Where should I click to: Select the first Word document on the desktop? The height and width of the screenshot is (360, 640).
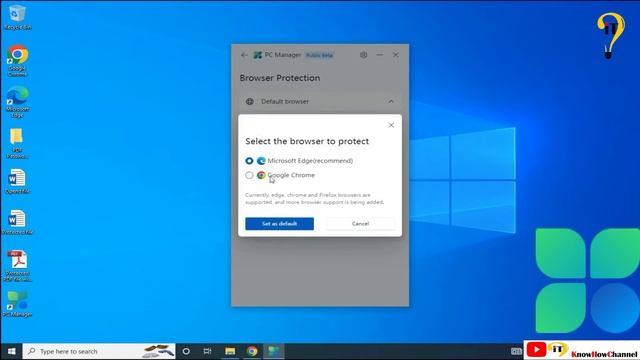pyautogui.click(x=17, y=182)
